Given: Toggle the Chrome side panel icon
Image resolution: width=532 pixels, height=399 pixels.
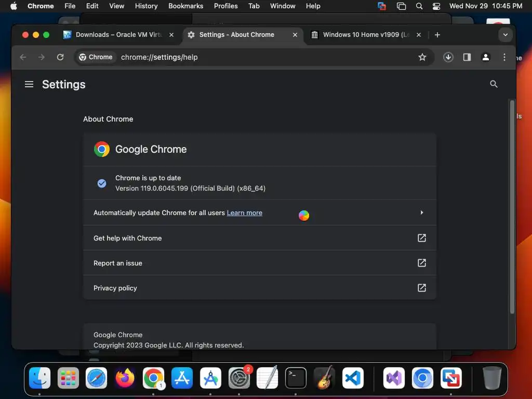Looking at the screenshot, I should click(x=467, y=57).
